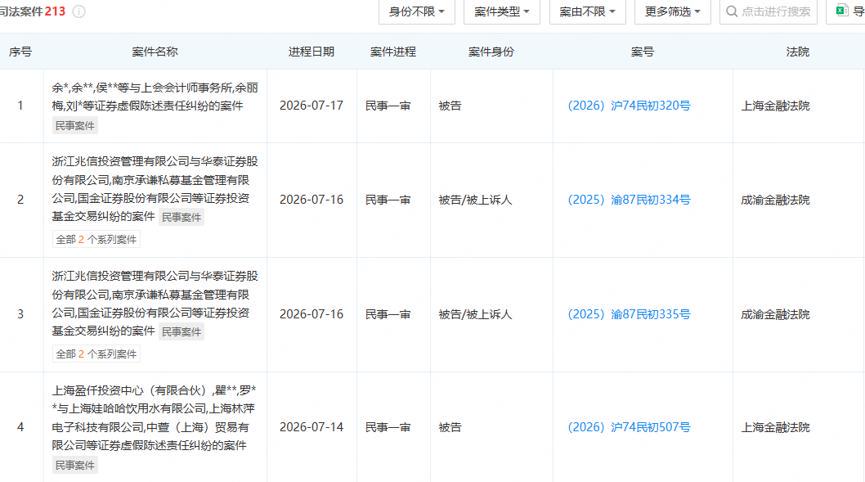Click the 案件身份 column header
865x482 pixels.
491,51
